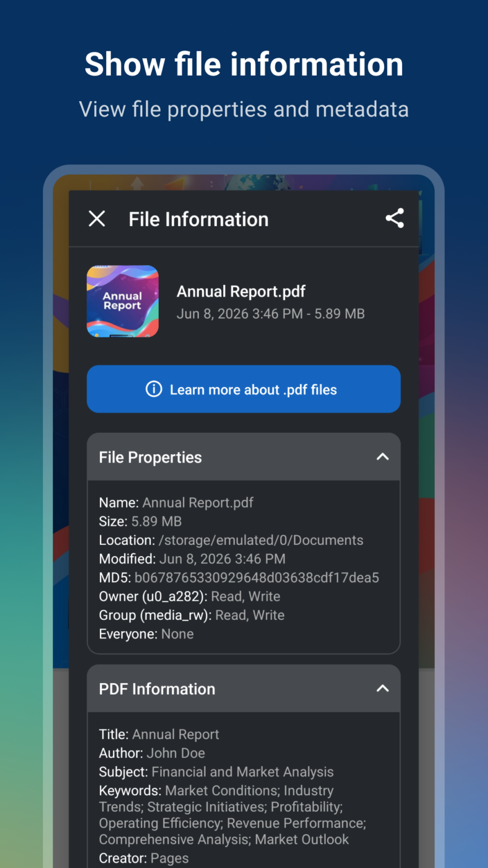Tap the Author: John Doe row
Screen dimensions: 488x868
tap(152, 753)
